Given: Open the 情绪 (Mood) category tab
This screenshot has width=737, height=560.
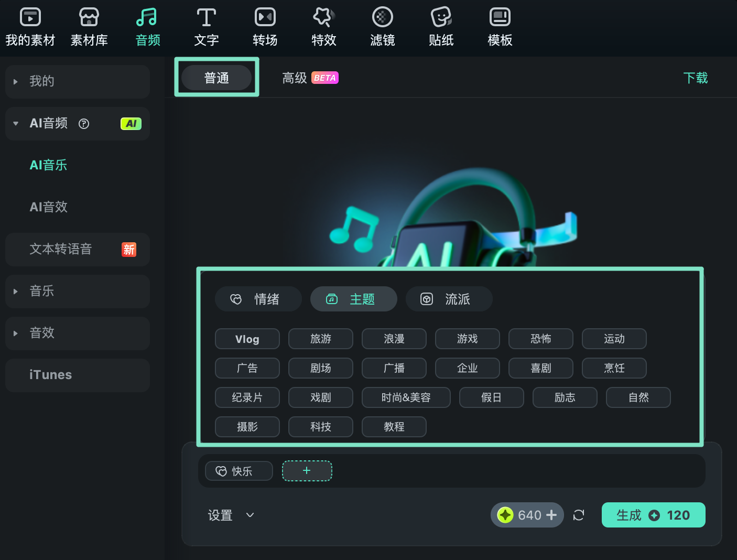Looking at the screenshot, I should (x=258, y=299).
